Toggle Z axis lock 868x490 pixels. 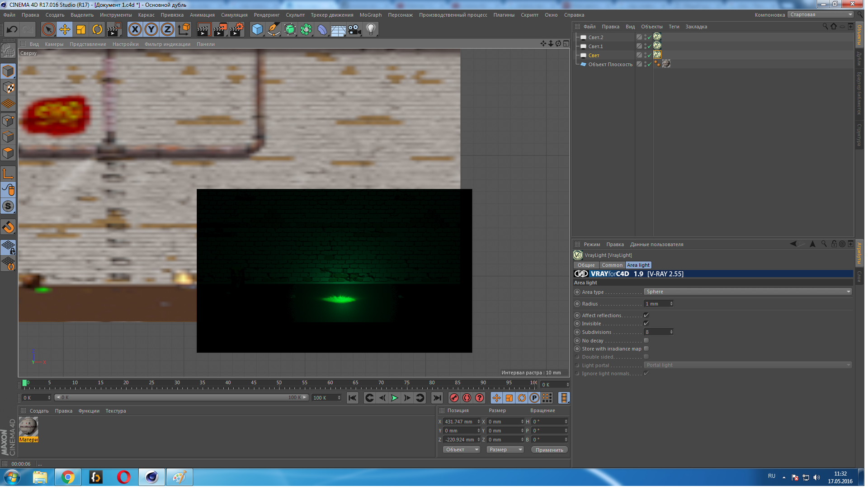coord(167,30)
